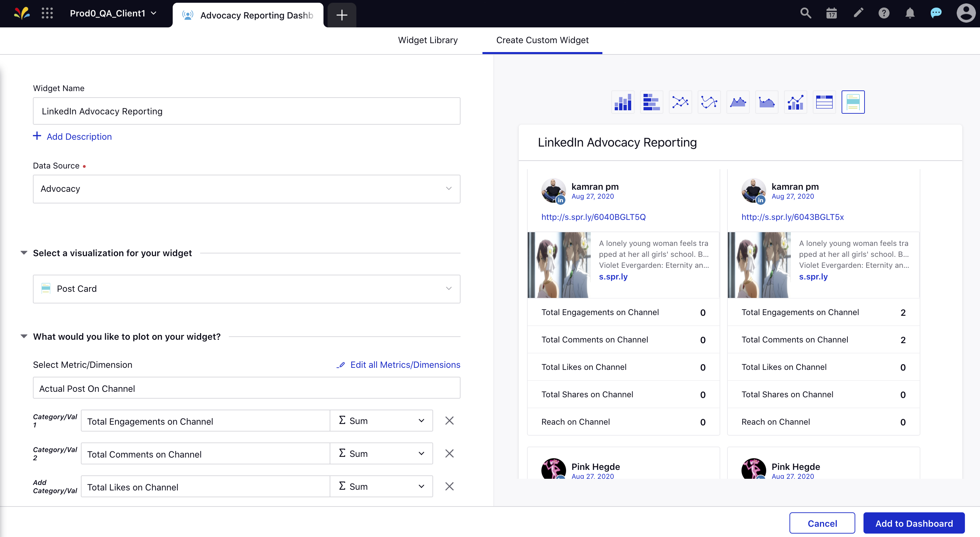Click the Actual Post On Channel field
Screen dimensions: 980x537
tap(246, 388)
